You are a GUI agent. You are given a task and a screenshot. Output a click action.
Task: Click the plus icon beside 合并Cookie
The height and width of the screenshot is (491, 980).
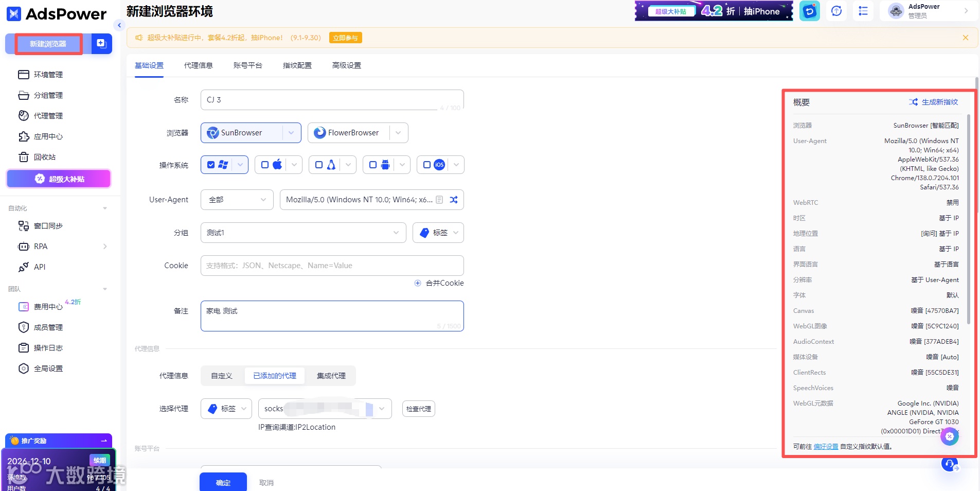(x=418, y=283)
